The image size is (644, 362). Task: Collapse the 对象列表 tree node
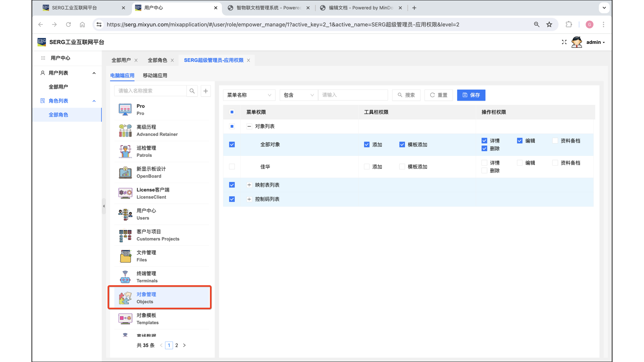[249, 126]
